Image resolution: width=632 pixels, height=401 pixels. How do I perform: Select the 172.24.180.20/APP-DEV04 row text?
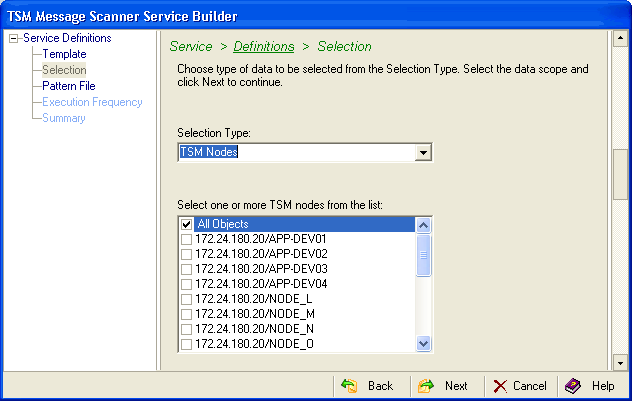point(261,284)
